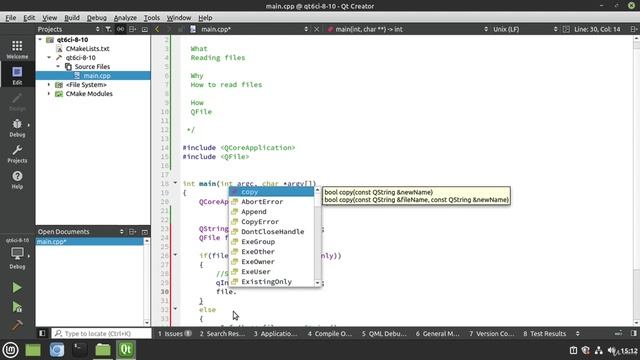Choose Append in the completion list
640x360 pixels.
271,212
